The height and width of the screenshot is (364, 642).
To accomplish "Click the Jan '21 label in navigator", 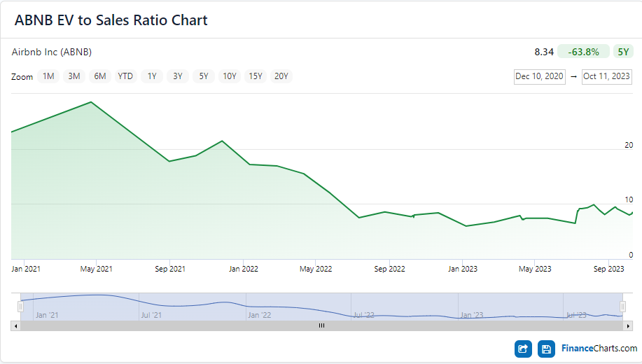I will (47, 315).
